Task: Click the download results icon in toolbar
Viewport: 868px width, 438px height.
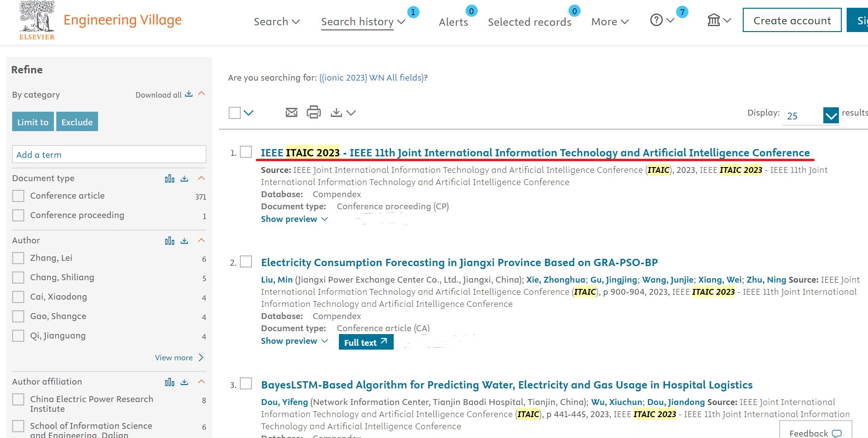Action: pyautogui.click(x=336, y=113)
